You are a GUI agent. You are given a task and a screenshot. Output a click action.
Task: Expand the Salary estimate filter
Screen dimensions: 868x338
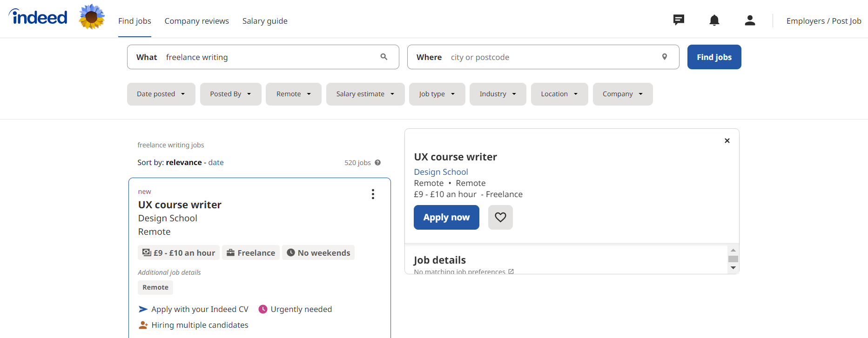(365, 94)
